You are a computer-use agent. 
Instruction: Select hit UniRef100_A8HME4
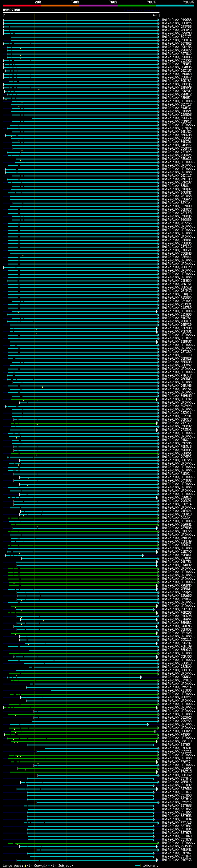(x=177, y=98)
